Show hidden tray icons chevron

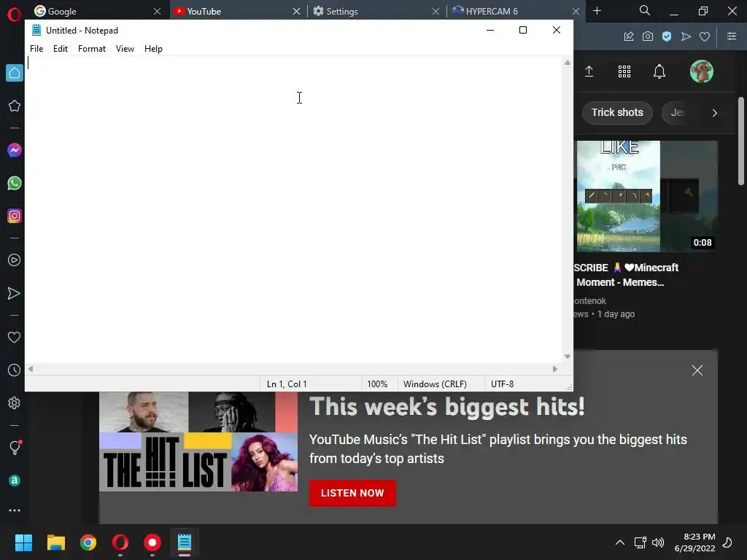620,542
